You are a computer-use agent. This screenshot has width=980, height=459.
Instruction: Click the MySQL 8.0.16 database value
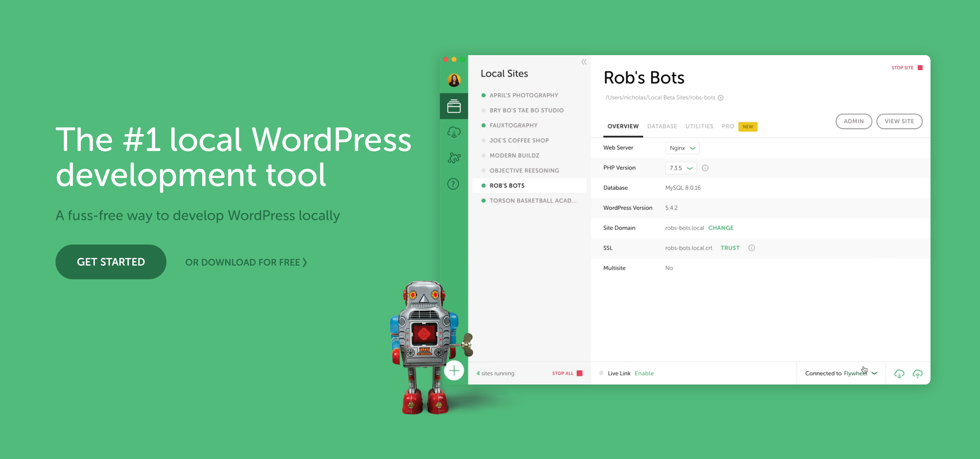point(683,188)
